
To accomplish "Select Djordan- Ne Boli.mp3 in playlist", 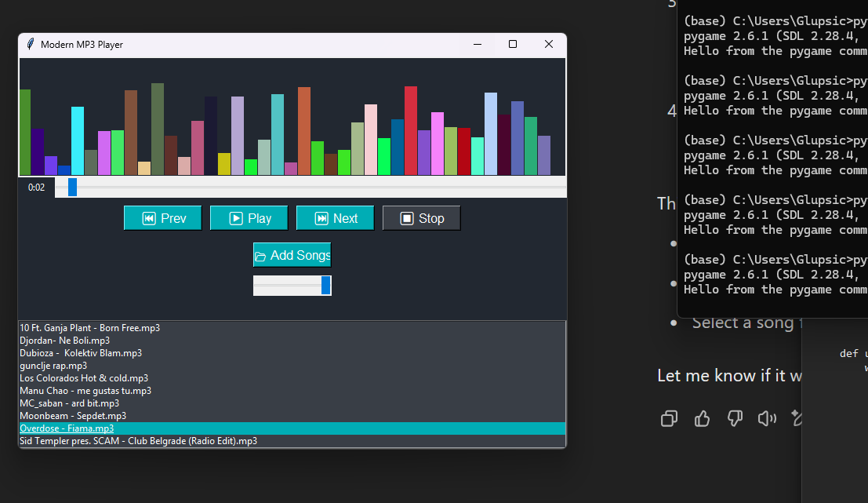I will pos(64,341).
